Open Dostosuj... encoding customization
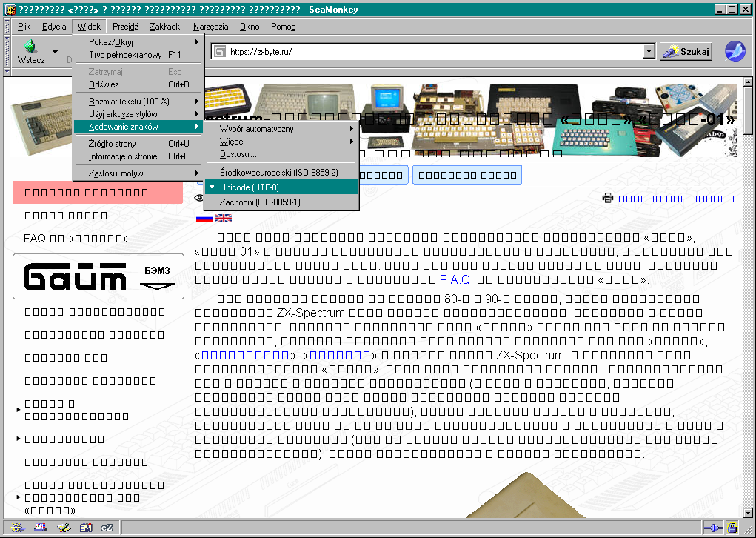Screen dimensions: 756x538 pos(281,154)
